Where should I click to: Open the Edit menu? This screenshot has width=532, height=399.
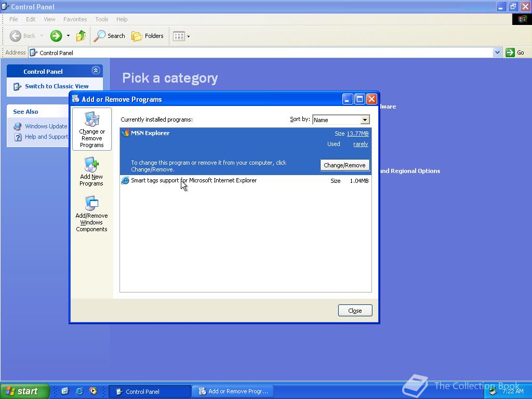(31, 19)
